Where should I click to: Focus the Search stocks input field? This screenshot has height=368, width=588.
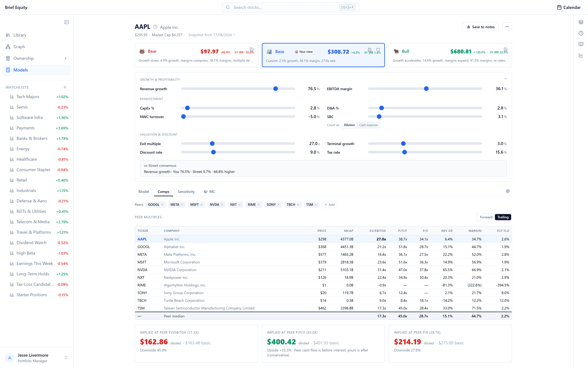290,7
